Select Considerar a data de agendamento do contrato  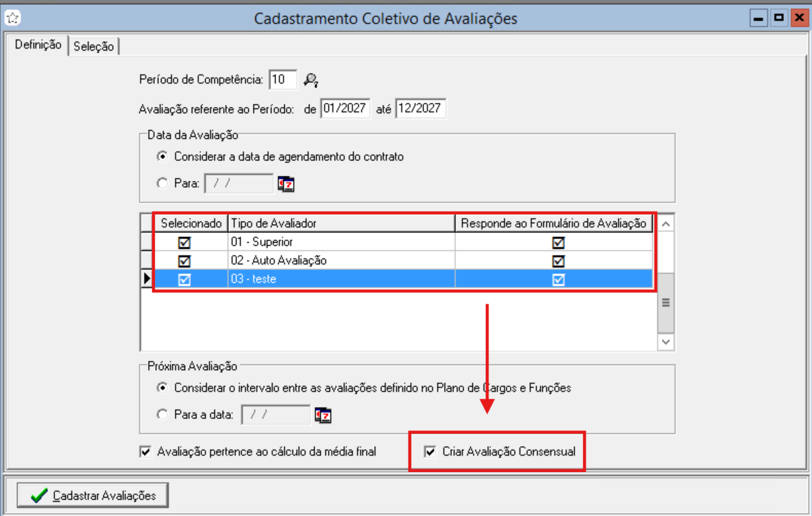pyautogui.click(x=162, y=157)
